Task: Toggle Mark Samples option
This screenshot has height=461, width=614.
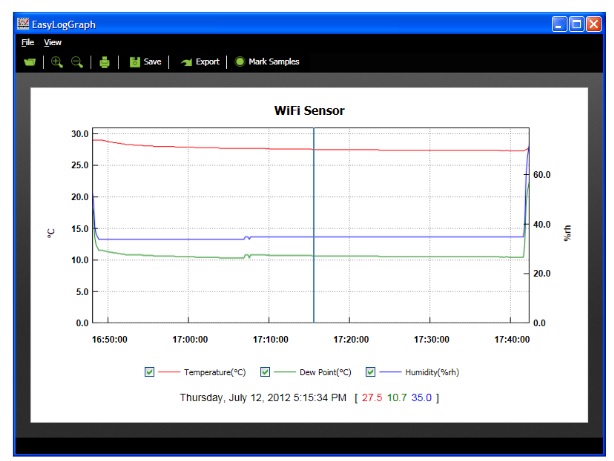Action: 267,62
